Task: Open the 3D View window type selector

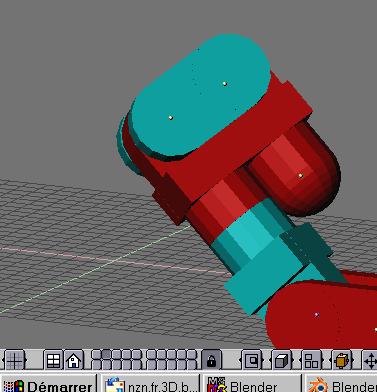Action: (15, 360)
